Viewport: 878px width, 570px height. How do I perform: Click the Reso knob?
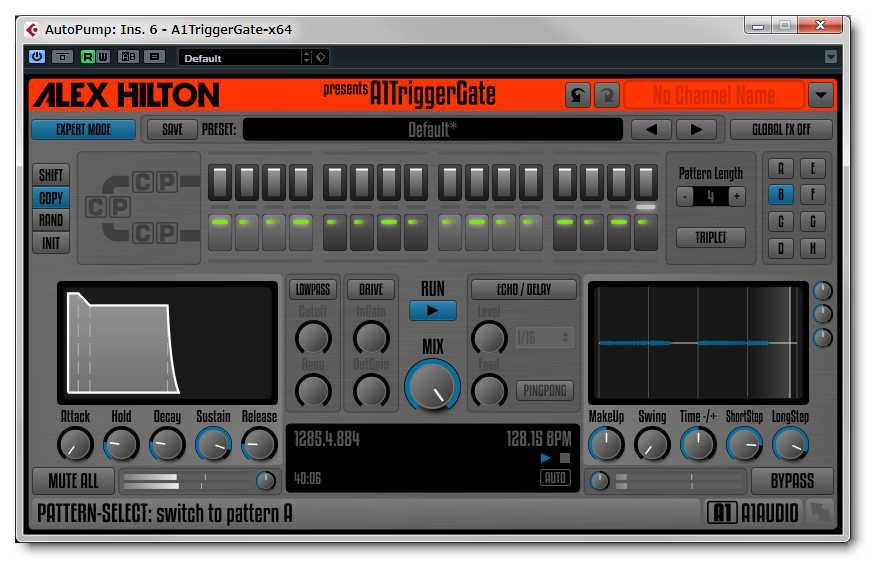pos(313,391)
